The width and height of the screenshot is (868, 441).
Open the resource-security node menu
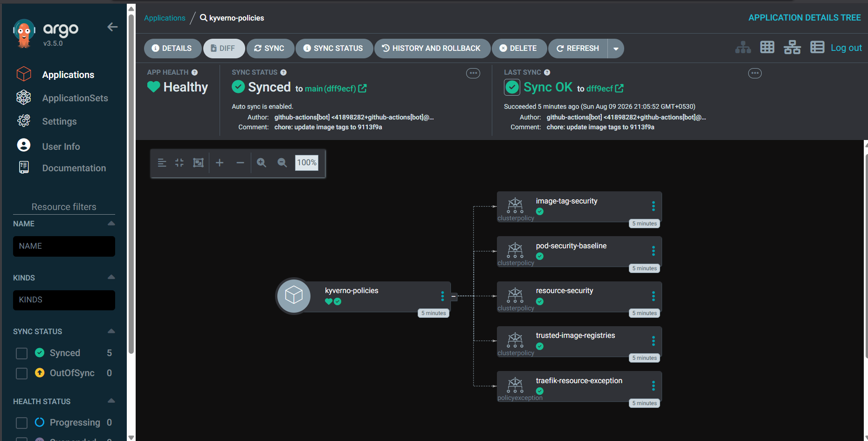(653, 296)
